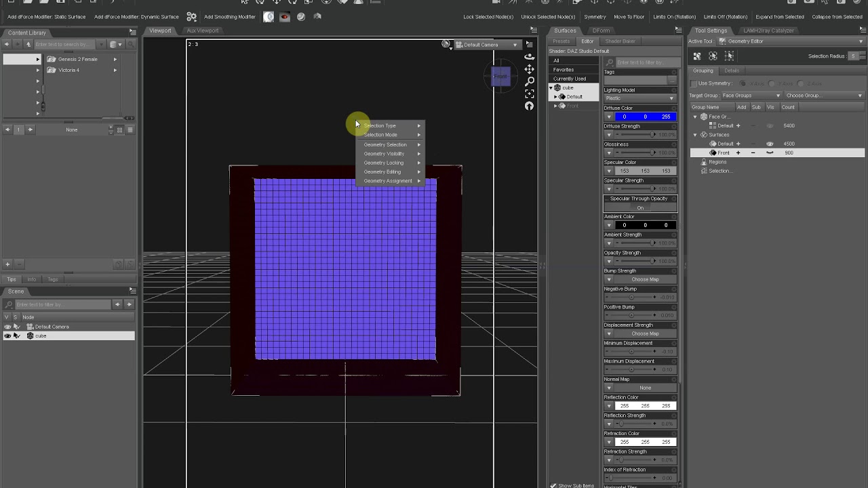Select the viewport pan arrows icon
The image size is (868, 488).
tap(529, 70)
